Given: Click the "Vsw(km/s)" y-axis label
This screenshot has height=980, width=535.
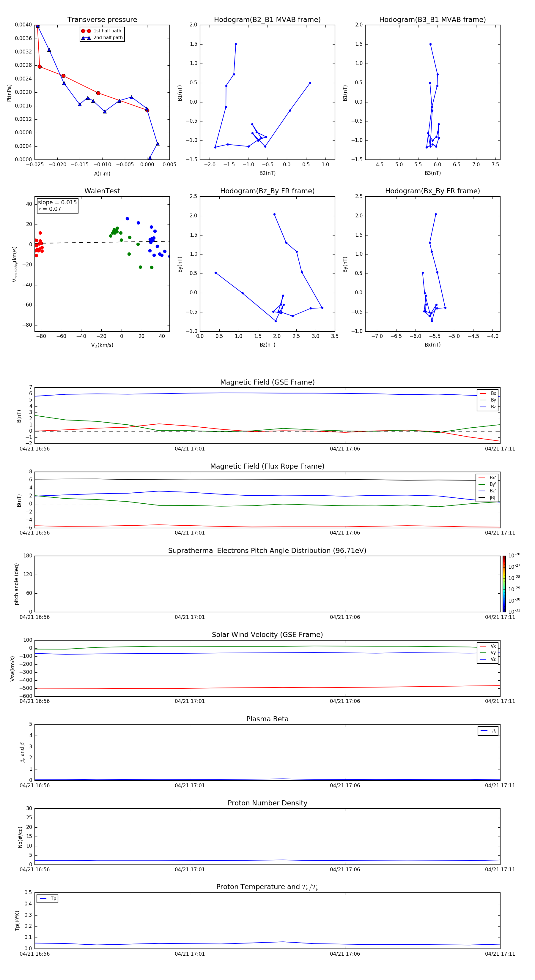Looking at the screenshot, I should point(12,668).
